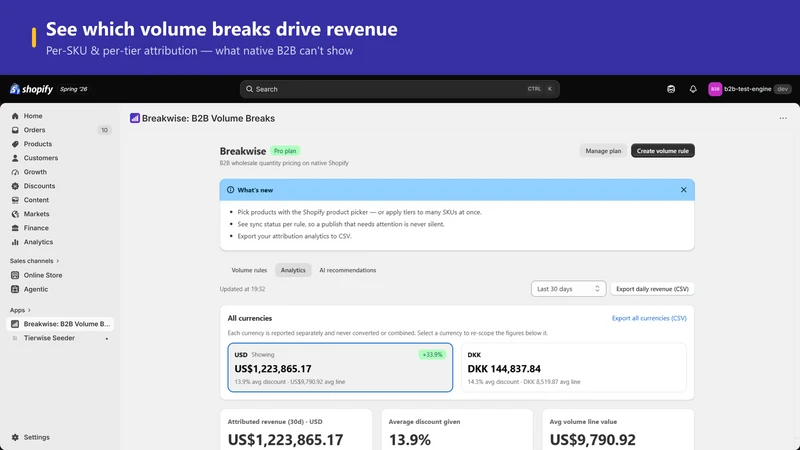Click the All currencies heading
Screen dimensions: 800x450
tap(249, 318)
